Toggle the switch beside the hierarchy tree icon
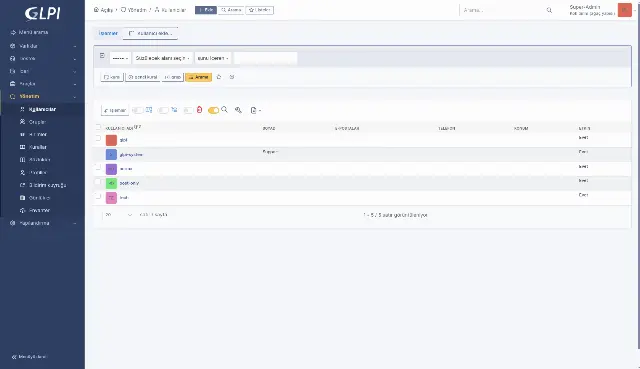 (163, 110)
